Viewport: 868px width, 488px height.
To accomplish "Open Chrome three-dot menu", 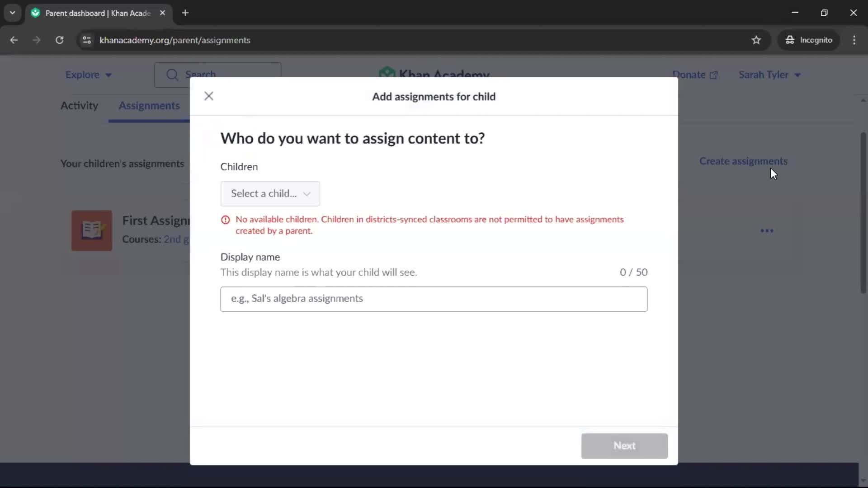I will click(854, 40).
